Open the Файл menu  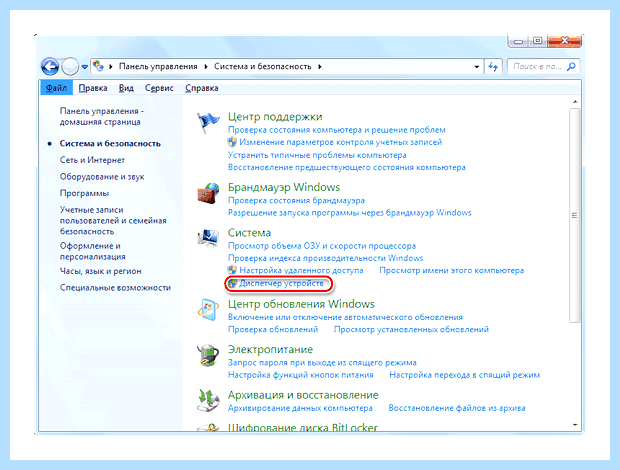tap(56, 88)
